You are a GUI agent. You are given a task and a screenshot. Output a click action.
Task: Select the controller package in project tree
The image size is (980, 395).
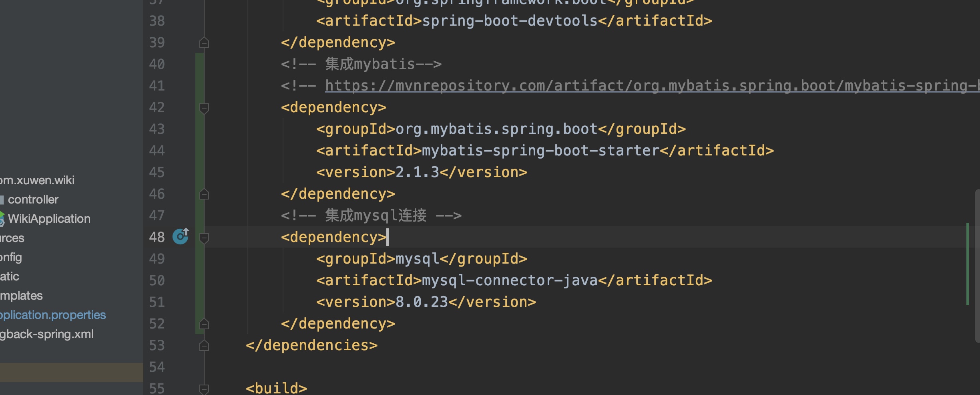point(33,200)
